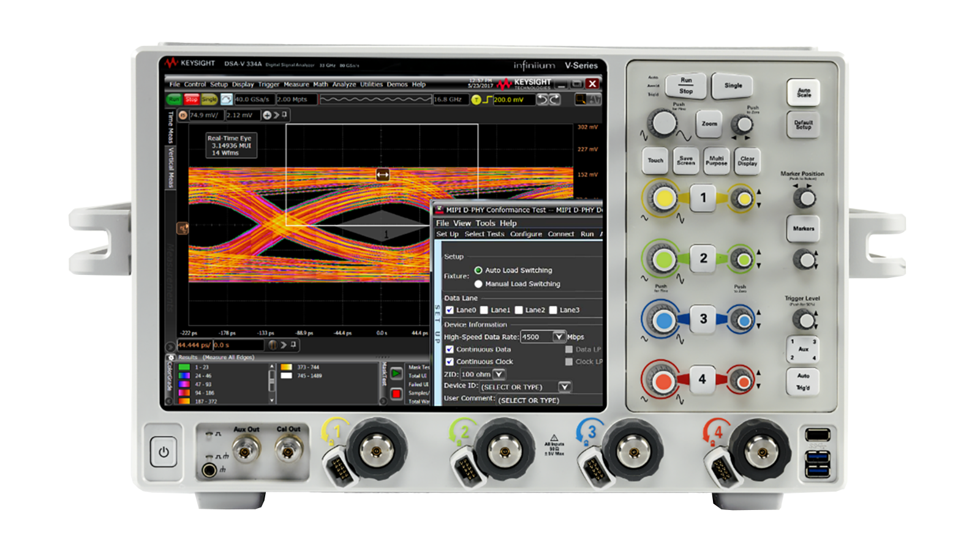Stop mask test with red square button
980x551 pixels.
396,394
